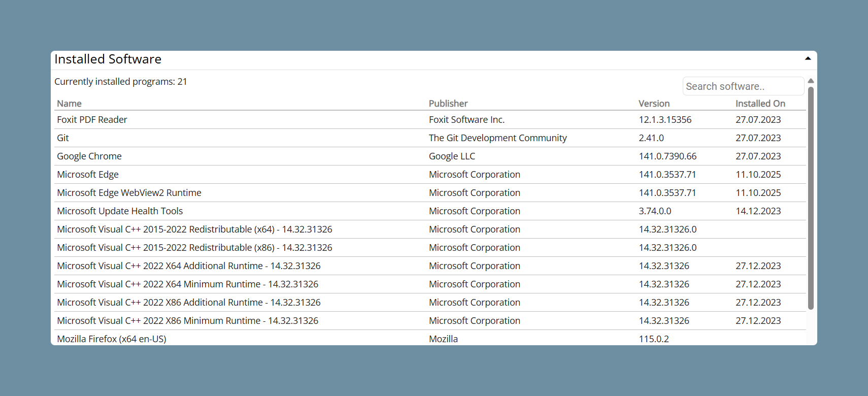Collapse the Installed Software panel arrow

pyautogui.click(x=808, y=59)
